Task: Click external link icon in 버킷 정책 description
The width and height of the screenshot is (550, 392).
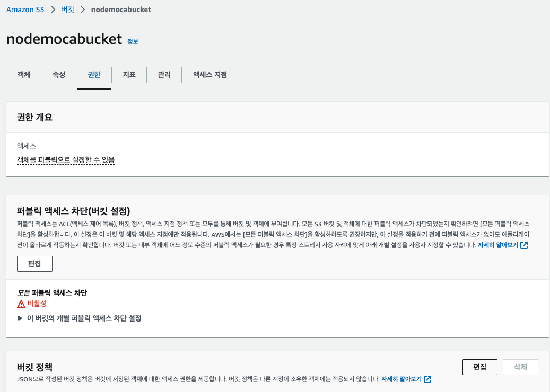Action: tap(427, 379)
